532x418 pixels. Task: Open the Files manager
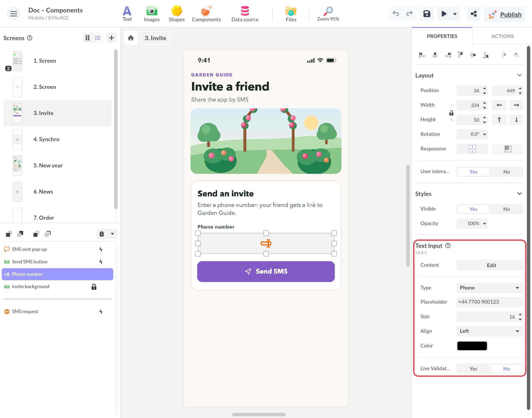(291, 14)
